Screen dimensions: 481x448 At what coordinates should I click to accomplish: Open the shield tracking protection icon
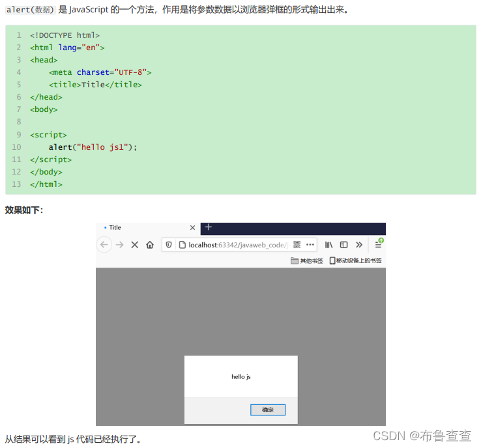pos(168,245)
